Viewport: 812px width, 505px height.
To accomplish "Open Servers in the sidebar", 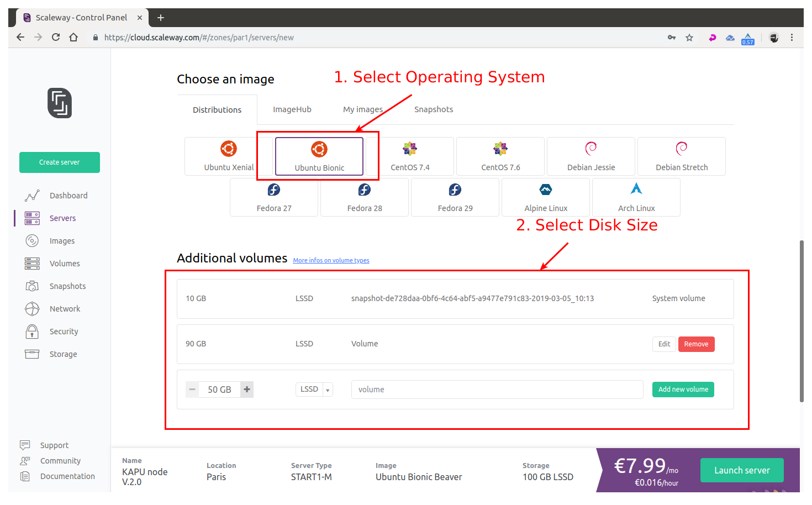I will pyautogui.click(x=63, y=218).
